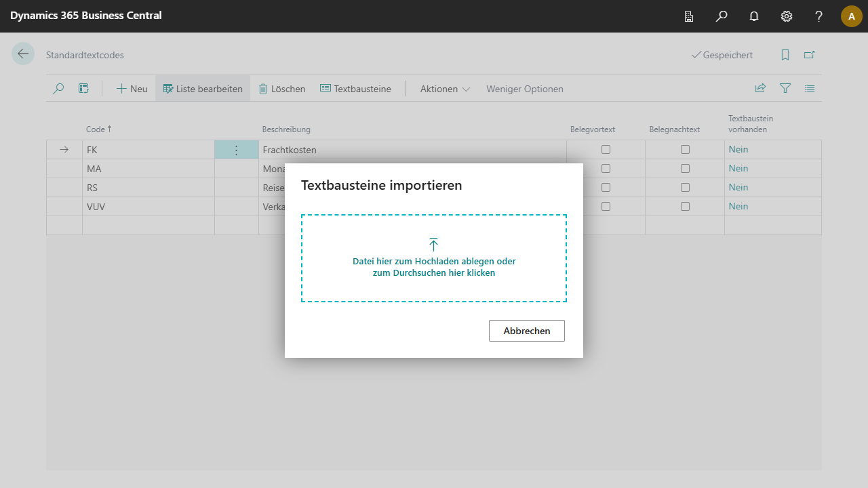Click the file upload drop zone
This screenshot has width=868, height=488.
434,258
